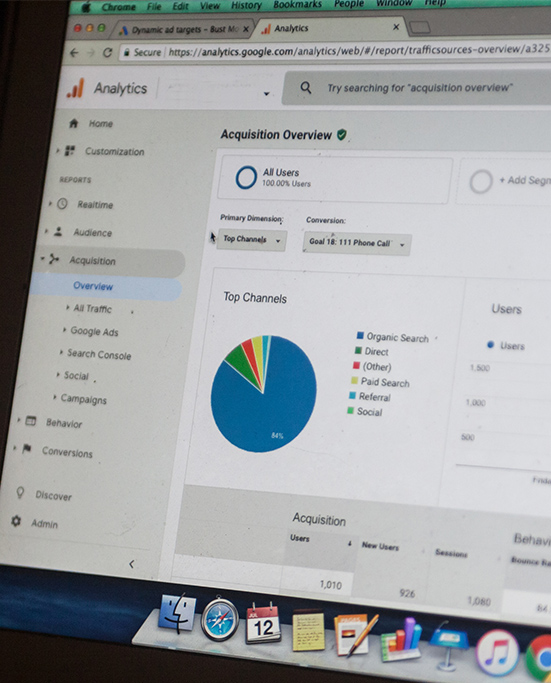Select the All Users segment circle
This screenshot has height=683, width=551.
click(246, 177)
